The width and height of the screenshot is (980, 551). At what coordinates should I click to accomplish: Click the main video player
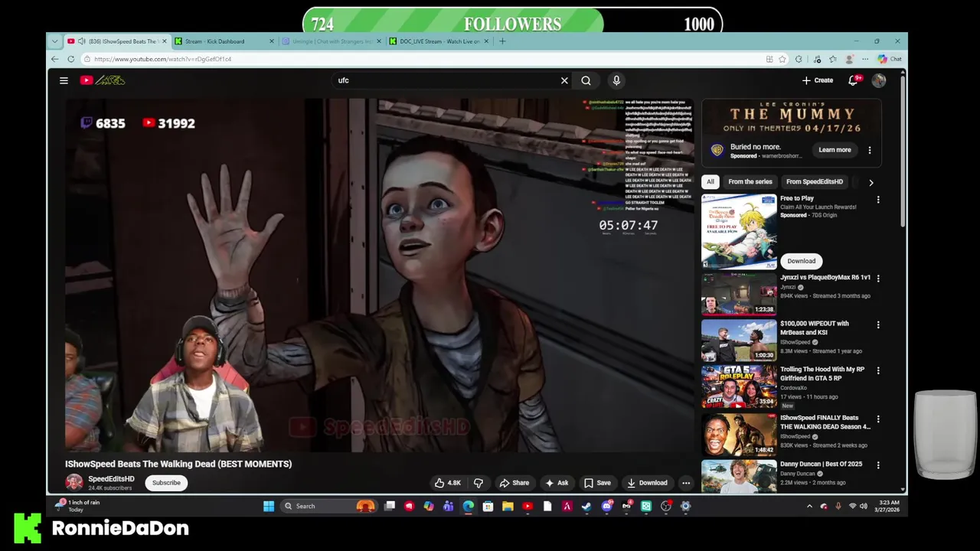[x=379, y=275]
